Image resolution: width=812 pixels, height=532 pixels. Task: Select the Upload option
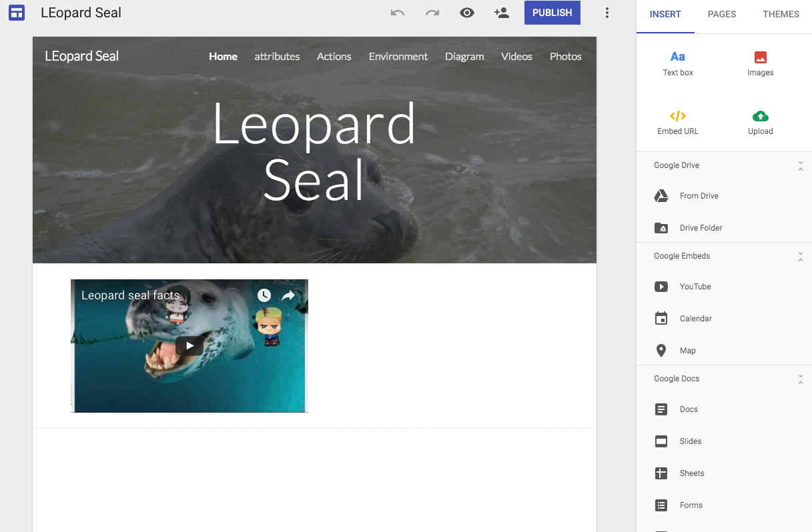coord(760,122)
